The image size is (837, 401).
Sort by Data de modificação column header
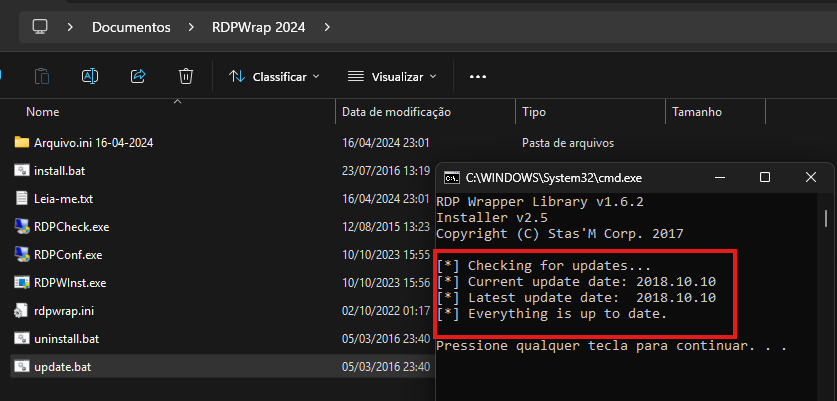point(396,112)
